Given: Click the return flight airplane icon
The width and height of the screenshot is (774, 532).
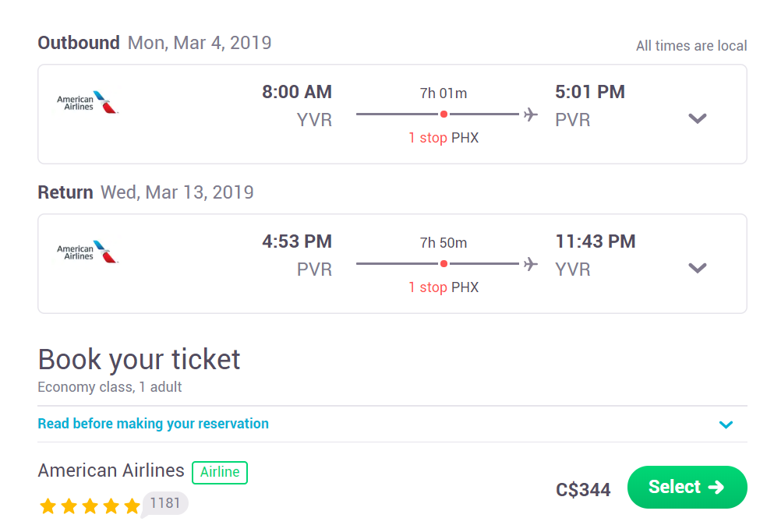Looking at the screenshot, I should coord(531,263).
